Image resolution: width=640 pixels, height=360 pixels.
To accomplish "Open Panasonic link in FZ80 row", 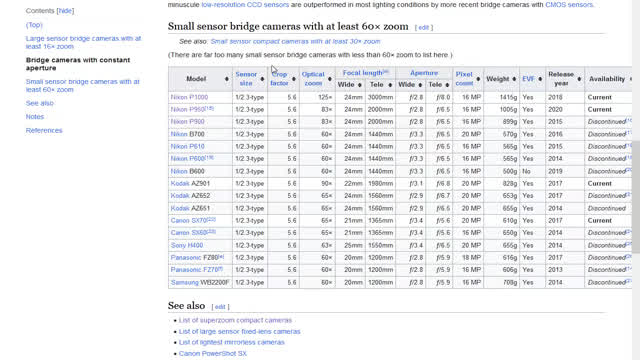I will tap(186, 258).
